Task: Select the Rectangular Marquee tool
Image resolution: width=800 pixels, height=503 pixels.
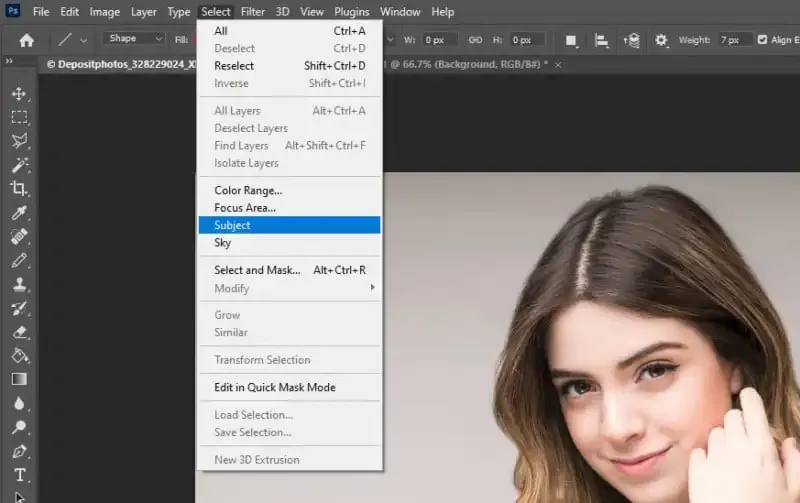Action: pos(19,117)
